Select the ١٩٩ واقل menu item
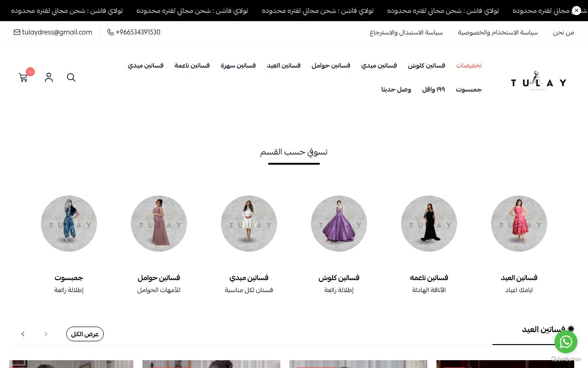 (433, 89)
